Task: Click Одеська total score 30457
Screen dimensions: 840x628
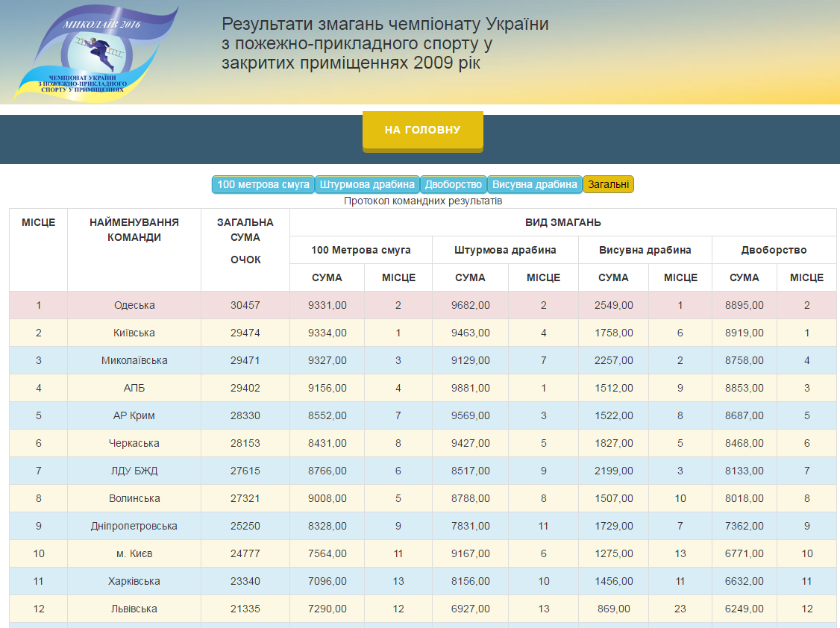Action: (245, 305)
